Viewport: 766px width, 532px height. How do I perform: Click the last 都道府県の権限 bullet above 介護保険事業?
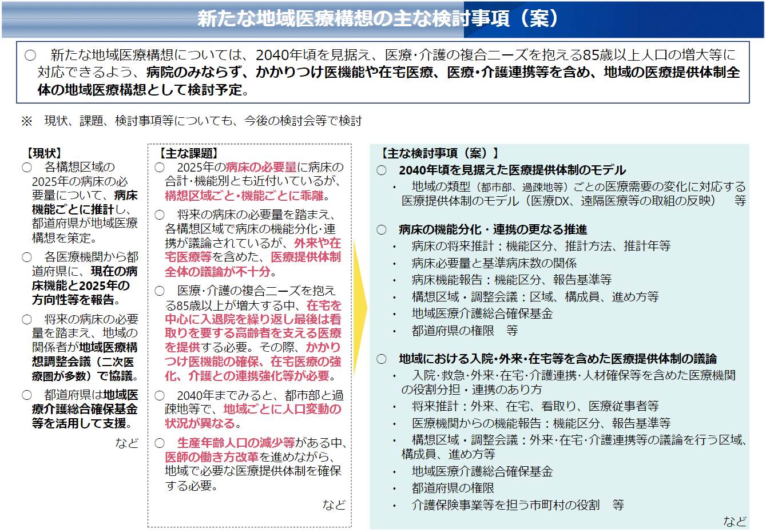[453, 488]
